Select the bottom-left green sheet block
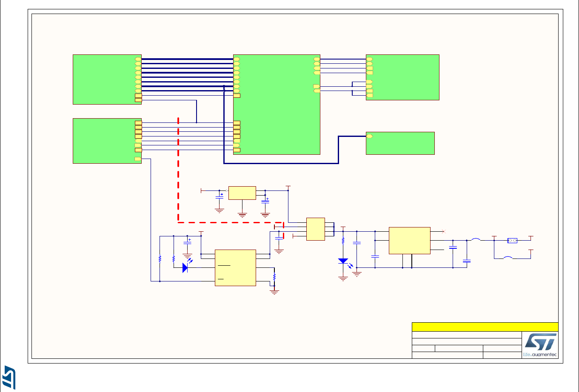Screen dimensions: 579x392 107,141
